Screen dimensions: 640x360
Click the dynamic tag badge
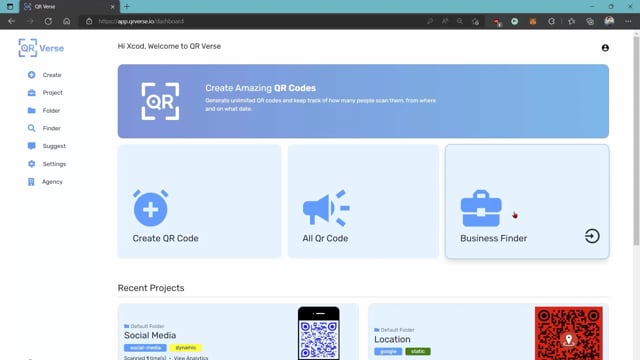[x=186, y=348]
